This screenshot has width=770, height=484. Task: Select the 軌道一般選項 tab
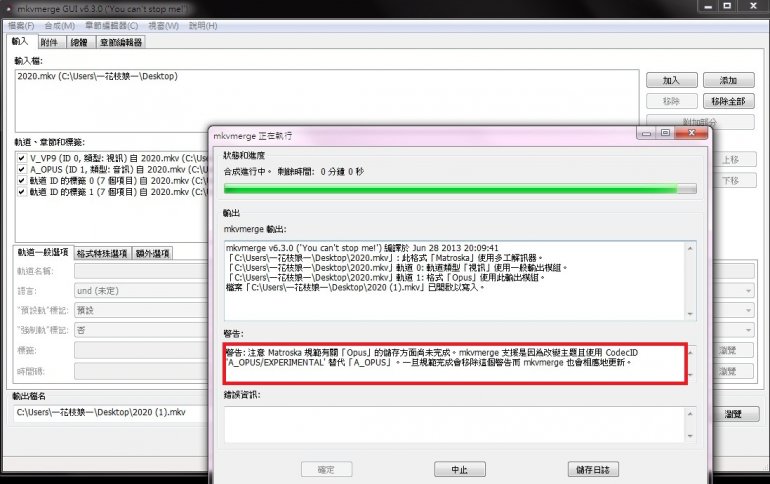[x=43, y=252]
